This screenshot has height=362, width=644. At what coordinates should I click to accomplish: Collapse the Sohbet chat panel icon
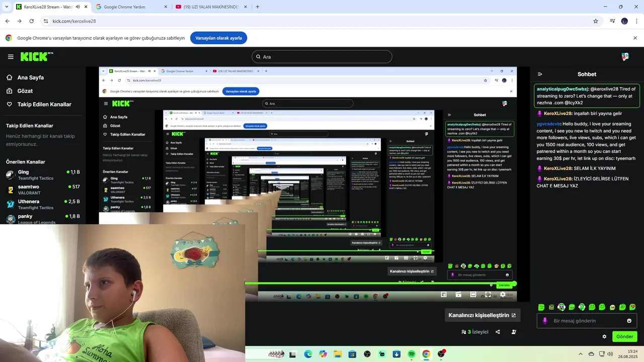click(x=540, y=74)
